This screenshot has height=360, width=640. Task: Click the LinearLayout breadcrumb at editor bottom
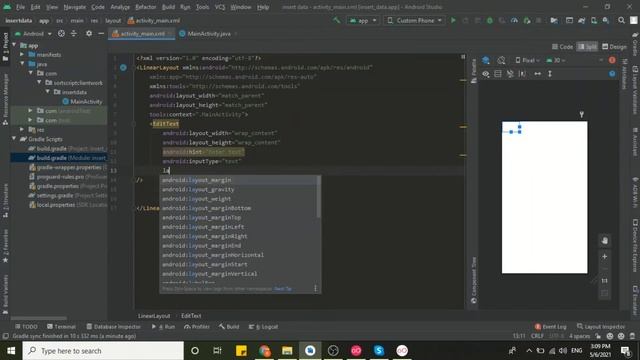click(154, 316)
